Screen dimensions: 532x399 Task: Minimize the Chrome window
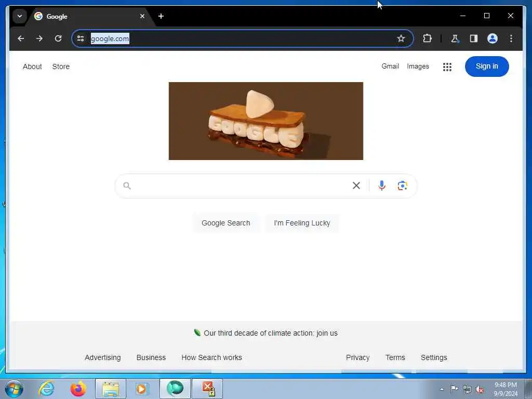[463, 16]
